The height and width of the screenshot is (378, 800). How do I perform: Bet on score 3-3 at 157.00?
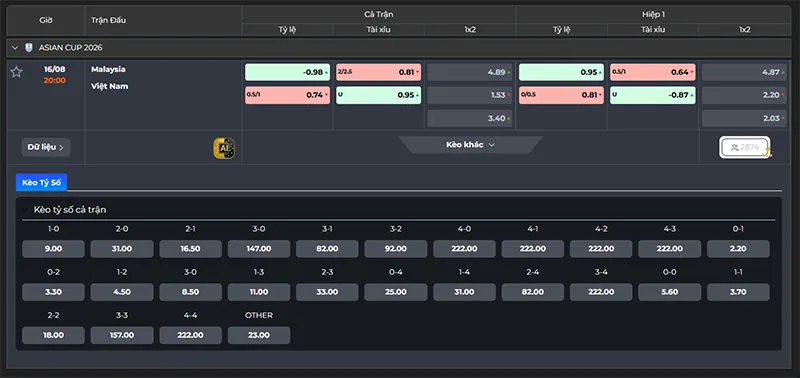[122, 335]
